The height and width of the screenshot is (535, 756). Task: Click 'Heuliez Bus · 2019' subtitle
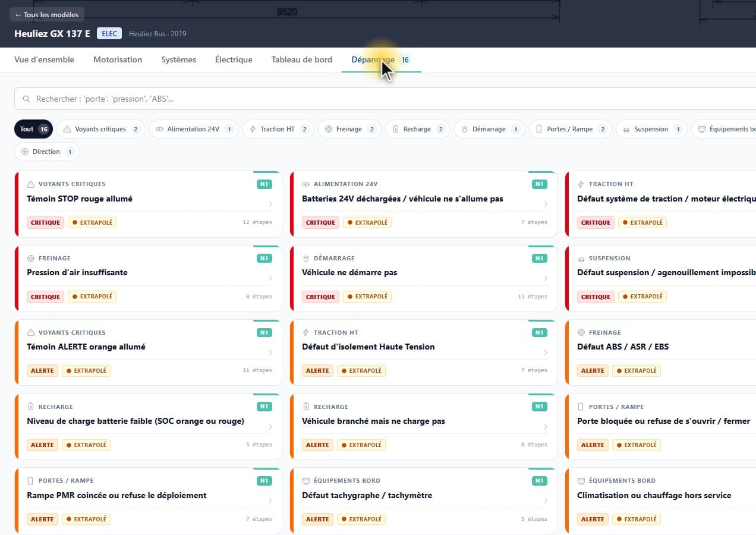click(157, 34)
